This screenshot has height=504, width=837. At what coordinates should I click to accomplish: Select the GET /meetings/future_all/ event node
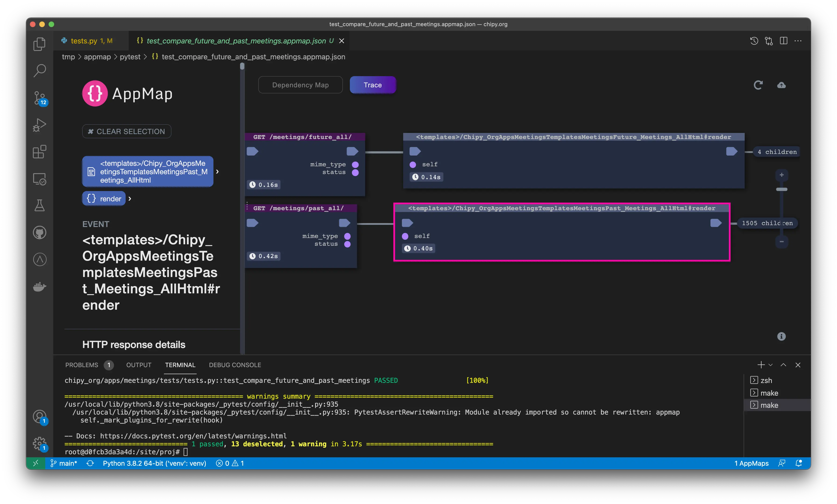coord(305,164)
